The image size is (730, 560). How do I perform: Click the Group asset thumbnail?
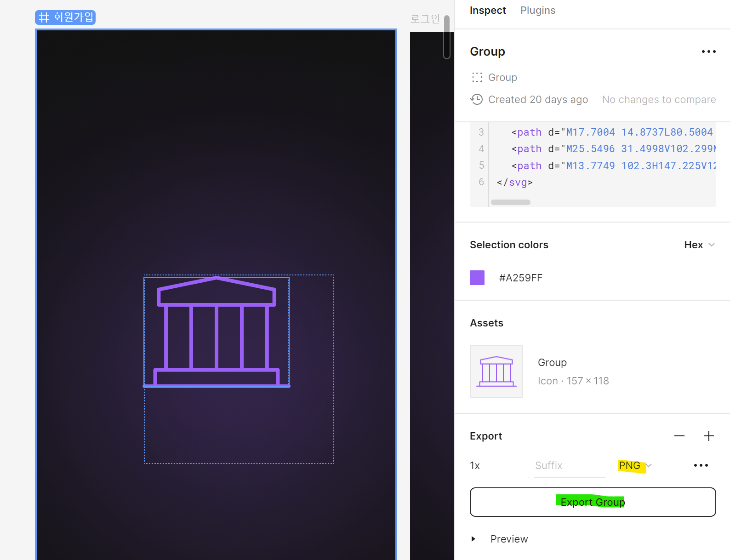[496, 371]
